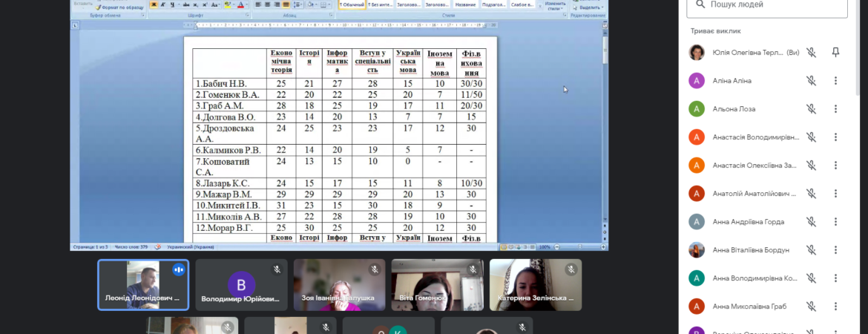The image size is (868, 334).
Task: Click mute icon for Юлія Олегівна Терл...
Action: (x=811, y=53)
